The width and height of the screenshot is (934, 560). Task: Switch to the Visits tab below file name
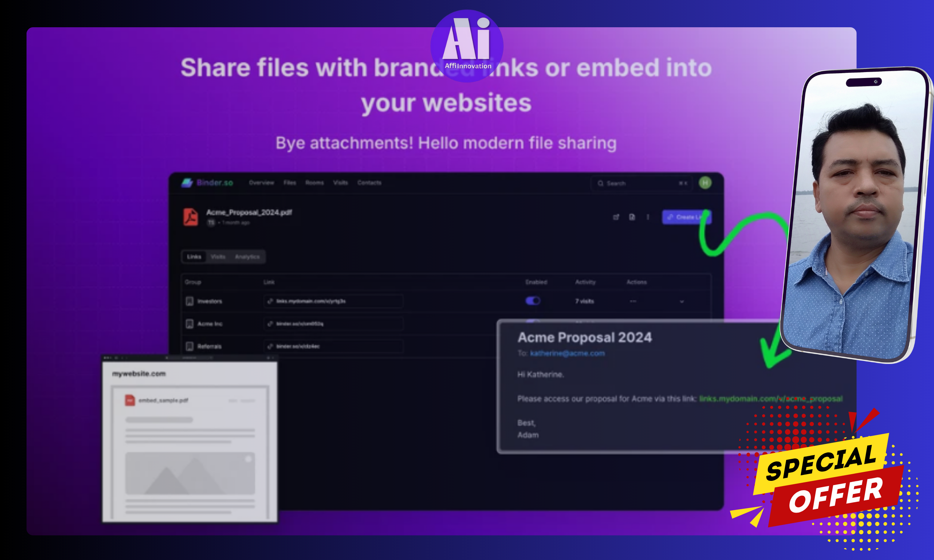coord(218,257)
